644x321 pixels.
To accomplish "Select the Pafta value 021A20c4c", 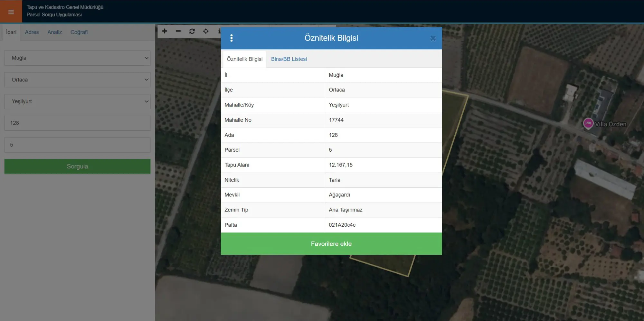I will pyautogui.click(x=342, y=225).
